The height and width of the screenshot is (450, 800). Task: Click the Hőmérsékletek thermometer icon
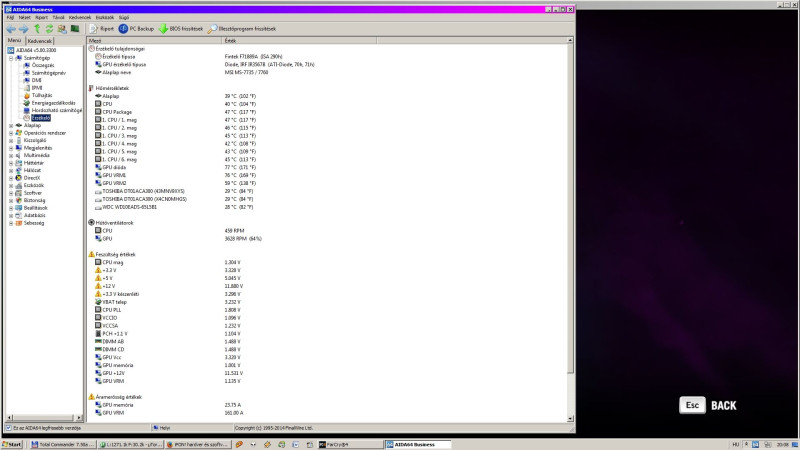pyautogui.click(x=91, y=88)
